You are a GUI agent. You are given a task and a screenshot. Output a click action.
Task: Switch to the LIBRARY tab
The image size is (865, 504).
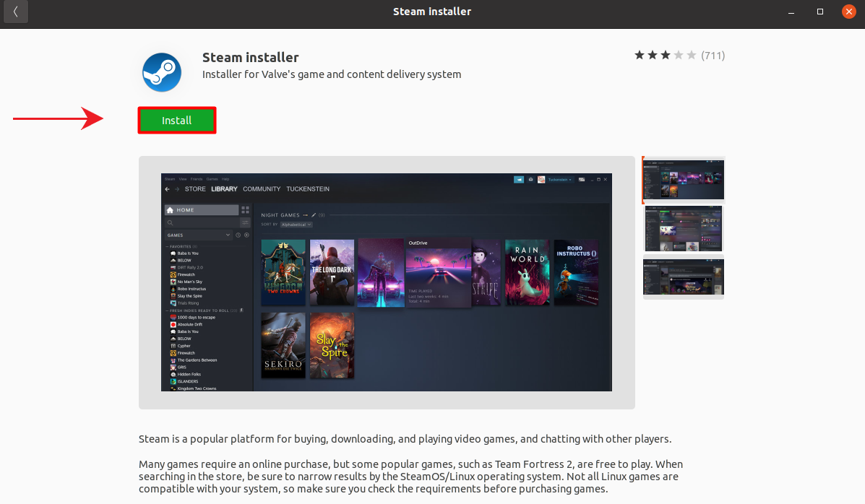click(224, 188)
